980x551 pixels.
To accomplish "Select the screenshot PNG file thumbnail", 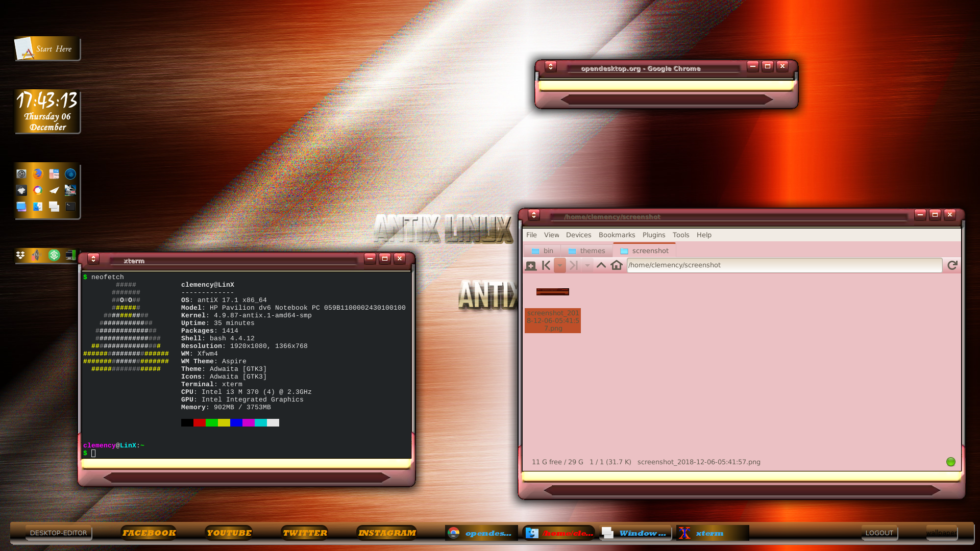I will tap(553, 292).
